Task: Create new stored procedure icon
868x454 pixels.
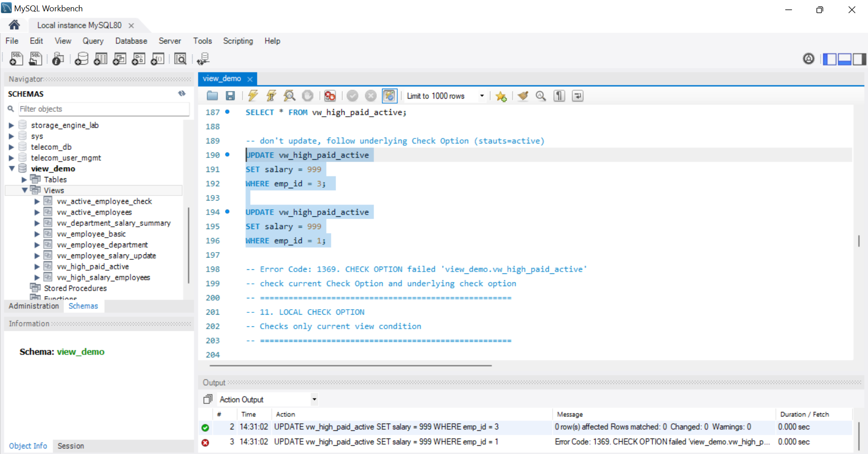Action: (x=138, y=59)
